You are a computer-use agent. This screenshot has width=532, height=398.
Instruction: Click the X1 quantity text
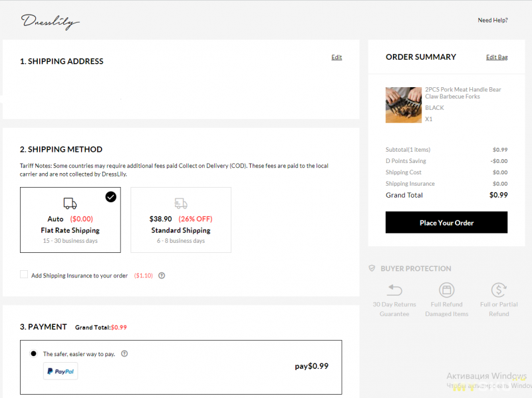click(x=429, y=119)
